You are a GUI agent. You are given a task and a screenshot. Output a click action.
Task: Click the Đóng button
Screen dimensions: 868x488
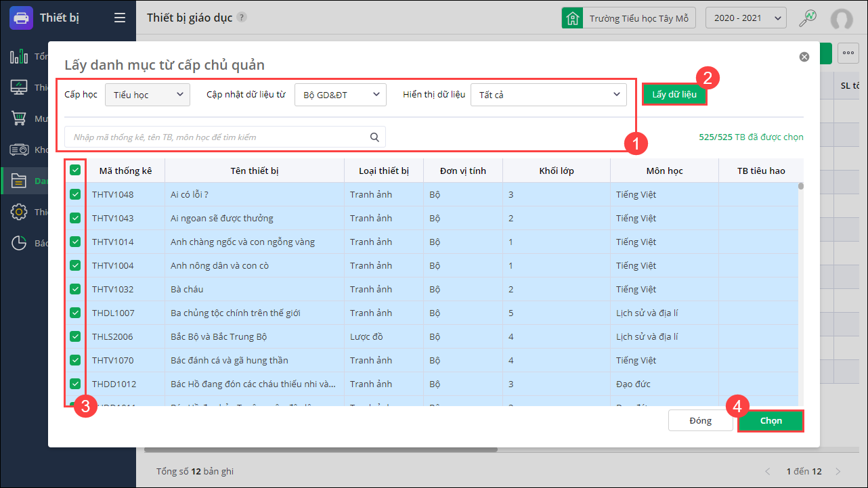tap(700, 420)
